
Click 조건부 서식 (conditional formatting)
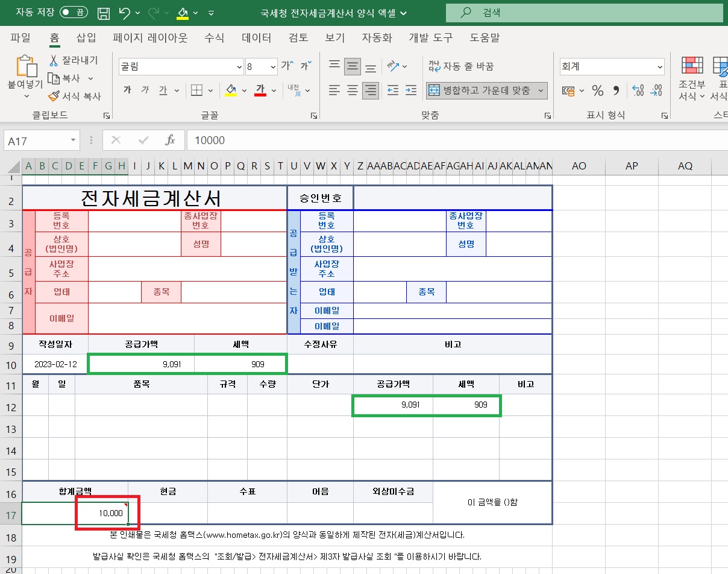pyautogui.click(x=692, y=78)
